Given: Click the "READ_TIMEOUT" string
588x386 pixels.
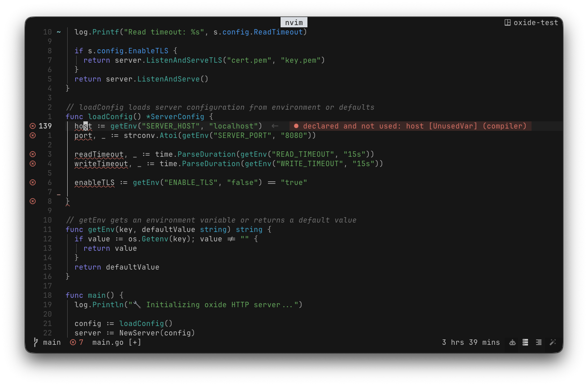Looking at the screenshot, I should pos(303,154).
